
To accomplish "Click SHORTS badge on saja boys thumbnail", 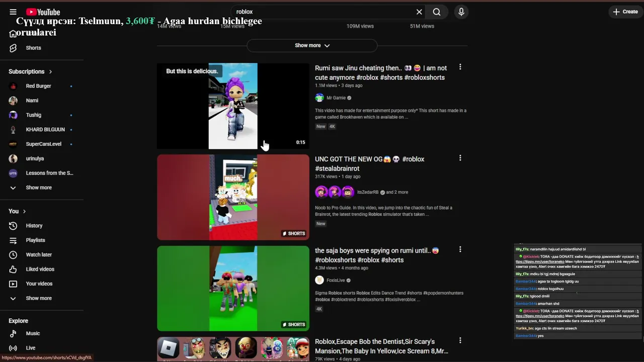I will point(294,324).
